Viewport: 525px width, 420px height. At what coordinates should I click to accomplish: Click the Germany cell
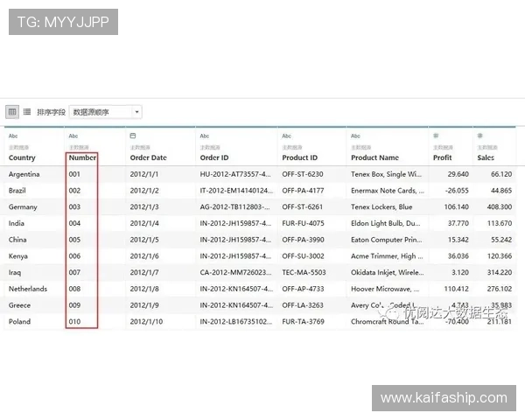pos(23,207)
